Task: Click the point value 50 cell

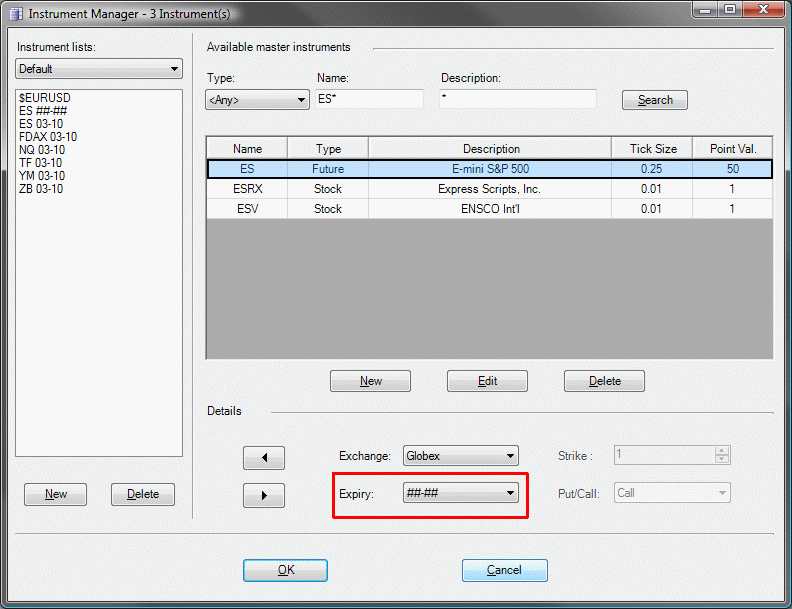Action: (732, 169)
